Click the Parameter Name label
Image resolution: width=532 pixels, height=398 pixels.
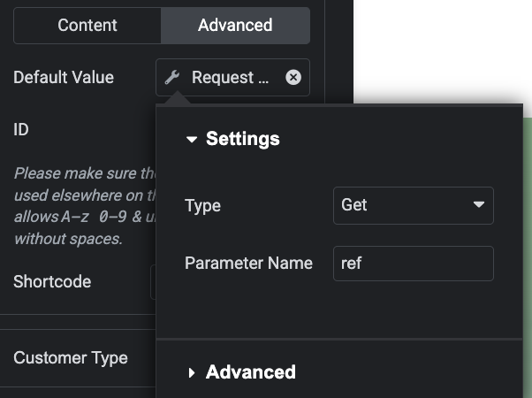click(x=248, y=264)
